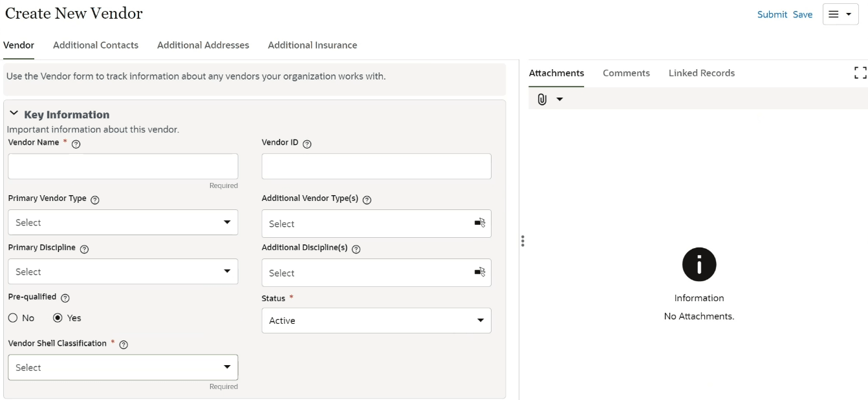Click the Primary Discipline help icon
The image size is (868, 400).
tap(84, 249)
